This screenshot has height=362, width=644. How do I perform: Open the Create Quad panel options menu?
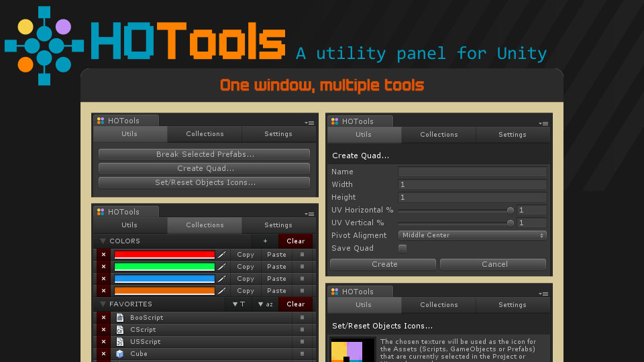tap(543, 123)
